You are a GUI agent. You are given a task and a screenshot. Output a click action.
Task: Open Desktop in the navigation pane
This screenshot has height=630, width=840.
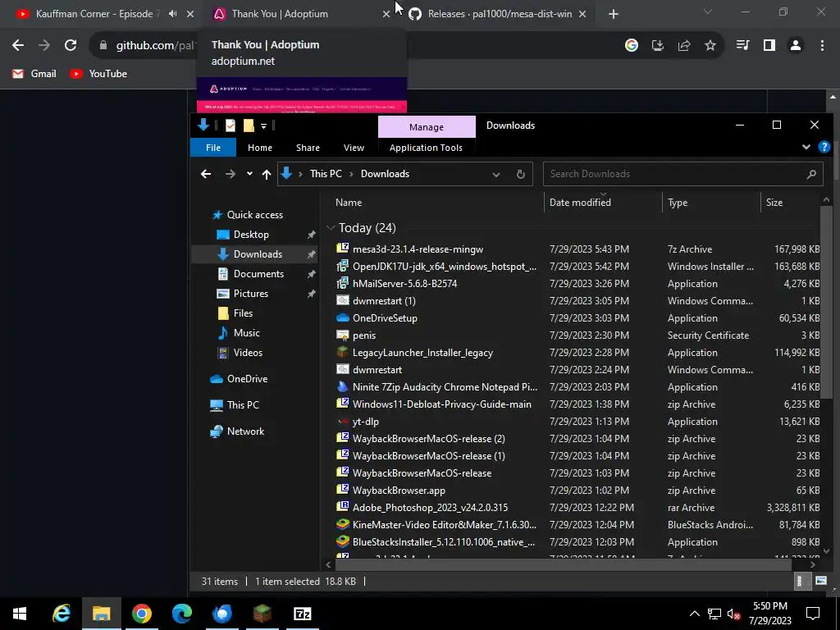251,235
